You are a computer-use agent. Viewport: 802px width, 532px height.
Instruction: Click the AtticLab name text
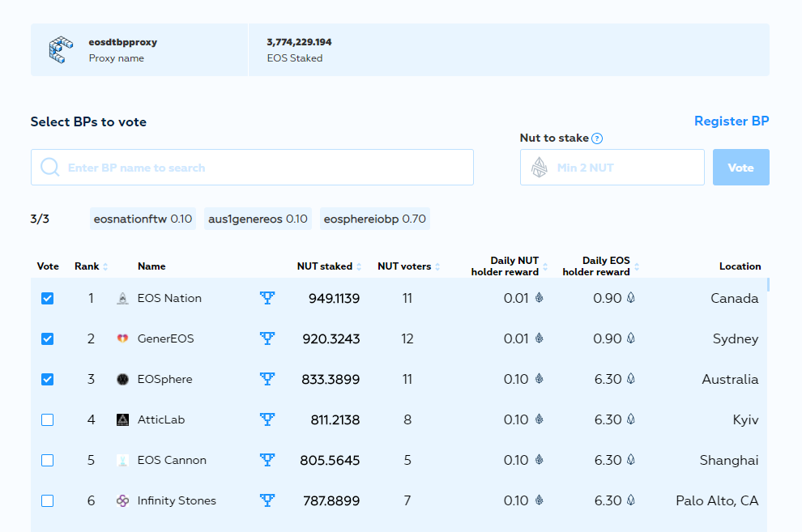(x=161, y=419)
